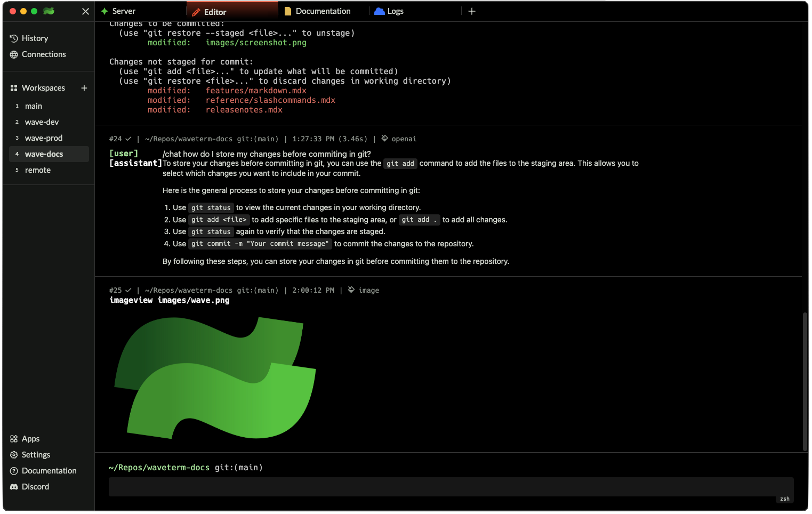The width and height of the screenshot is (812, 514).
Task: Click the checkmark status of command #25
Action: coord(128,290)
